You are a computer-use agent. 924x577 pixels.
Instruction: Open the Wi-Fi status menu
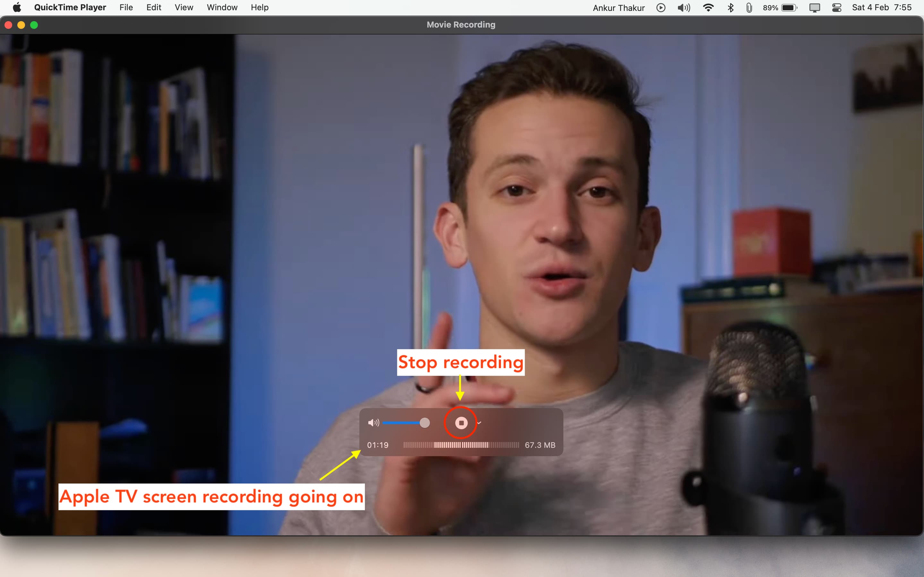coord(708,8)
